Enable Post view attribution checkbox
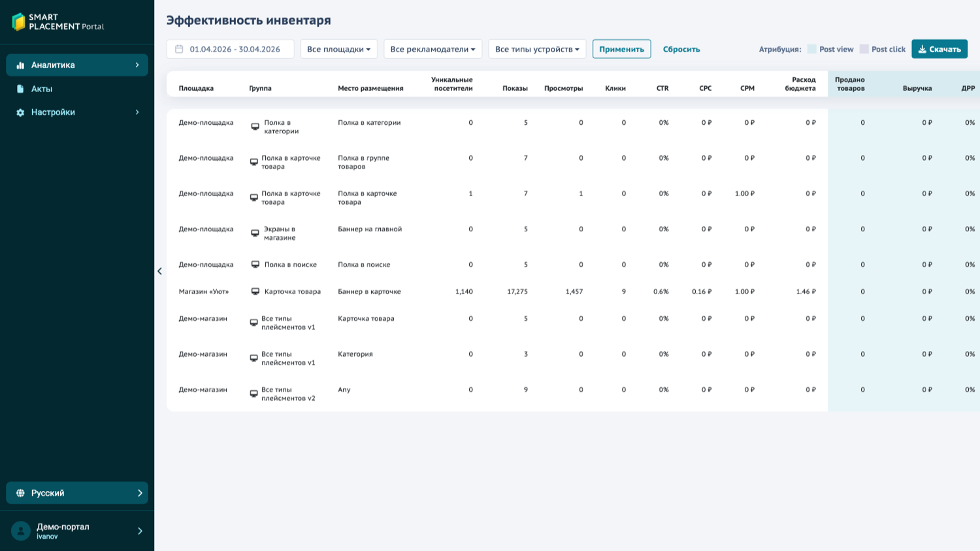980x551 pixels. pos(812,49)
